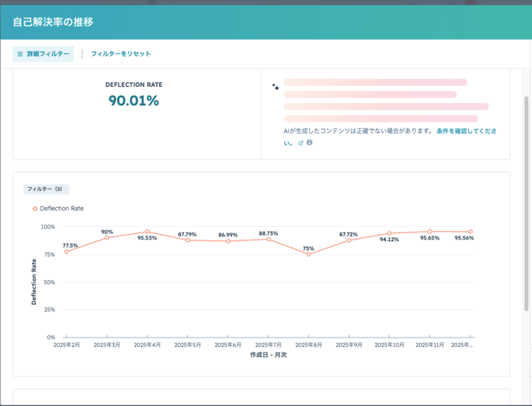Click the AI sparkle icon beside summary

tap(276, 87)
